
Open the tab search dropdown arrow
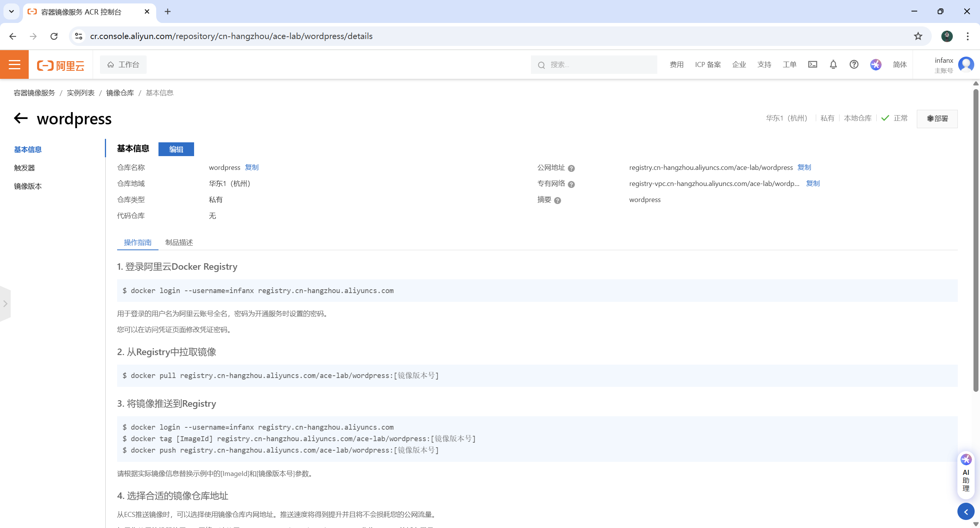click(x=11, y=12)
